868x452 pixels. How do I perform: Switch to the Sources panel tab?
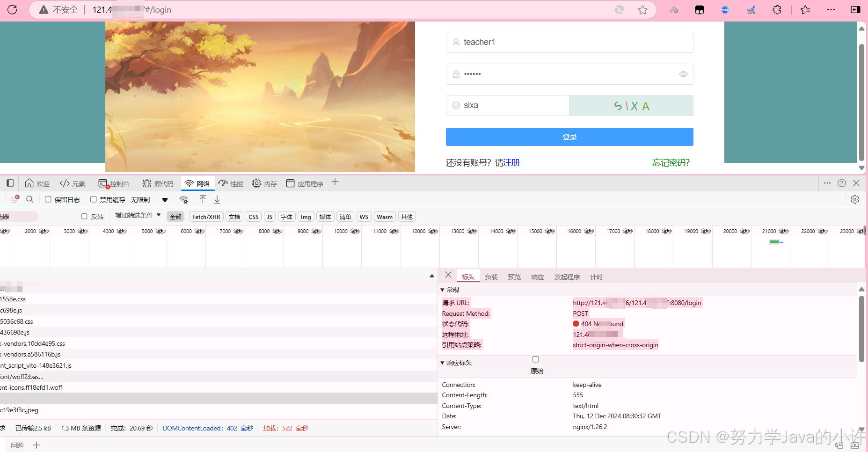coord(158,183)
